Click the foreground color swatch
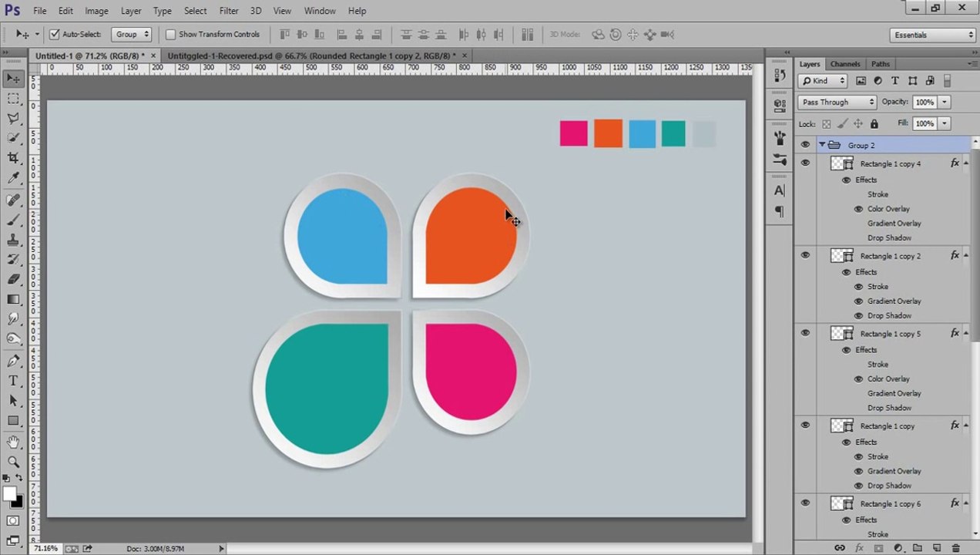Screen dimensions: 980x555 pos(9,494)
